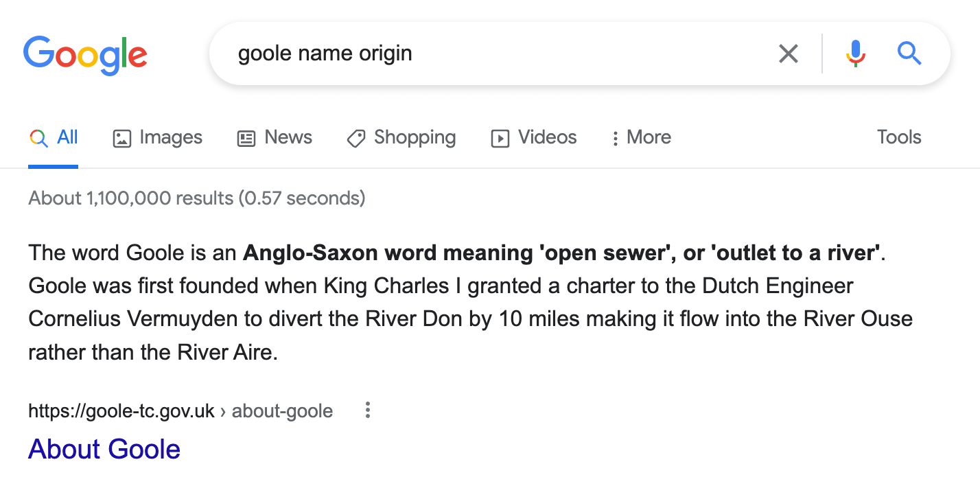Expand the More search categories menu
Screen dimensions: 980x486
click(642, 137)
